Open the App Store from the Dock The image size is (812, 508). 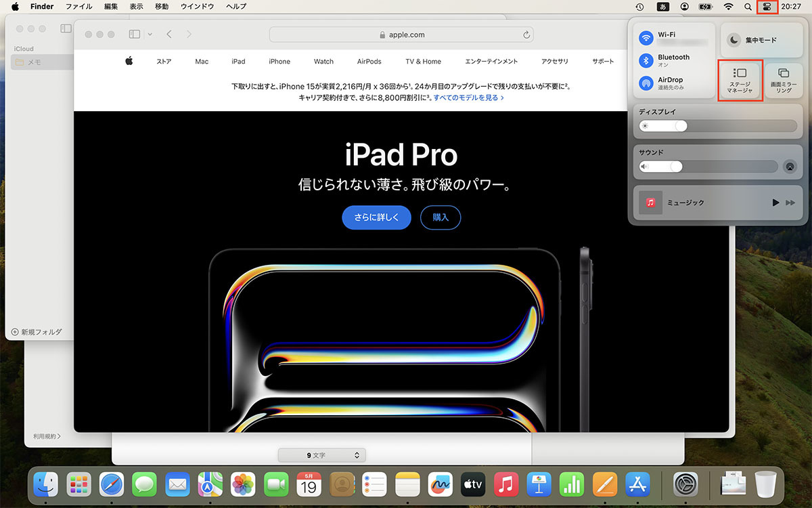(638, 484)
